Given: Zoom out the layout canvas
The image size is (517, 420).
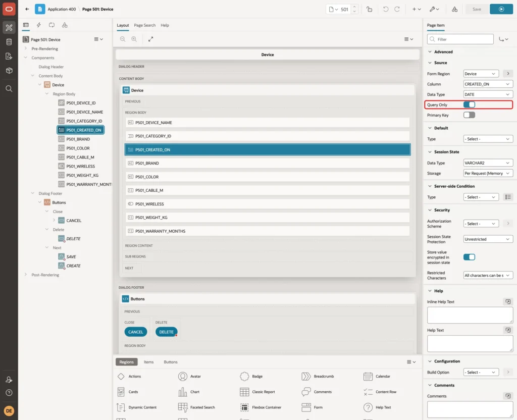Looking at the screenshot, I should [x=123, y=39].
